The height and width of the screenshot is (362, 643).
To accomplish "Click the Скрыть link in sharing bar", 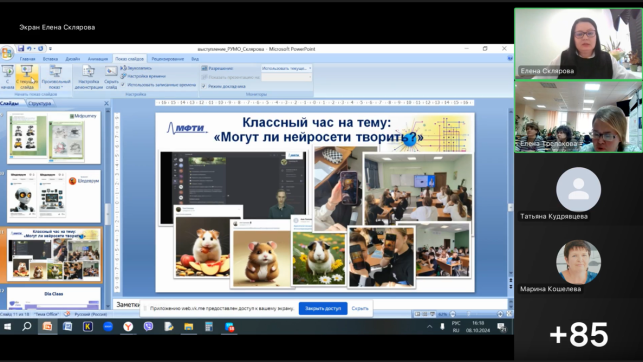I will (360, 308).
